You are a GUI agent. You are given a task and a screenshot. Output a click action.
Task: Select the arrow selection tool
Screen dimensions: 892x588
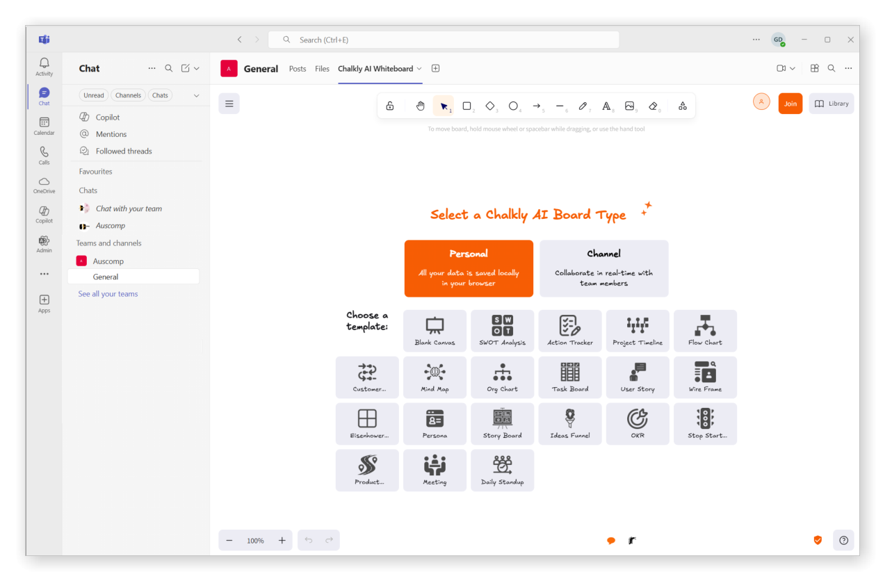[x=444, y=106]
